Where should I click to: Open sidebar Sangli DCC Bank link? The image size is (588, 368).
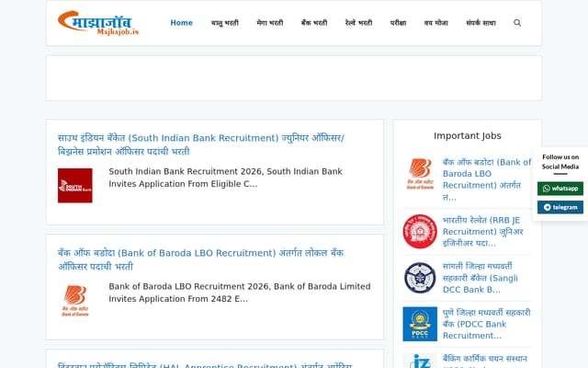481,278
